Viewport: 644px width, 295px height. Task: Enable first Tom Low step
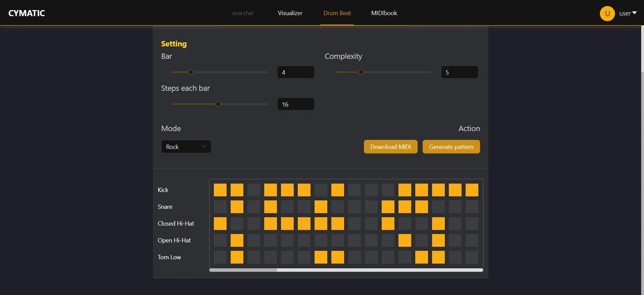point(220,257)
